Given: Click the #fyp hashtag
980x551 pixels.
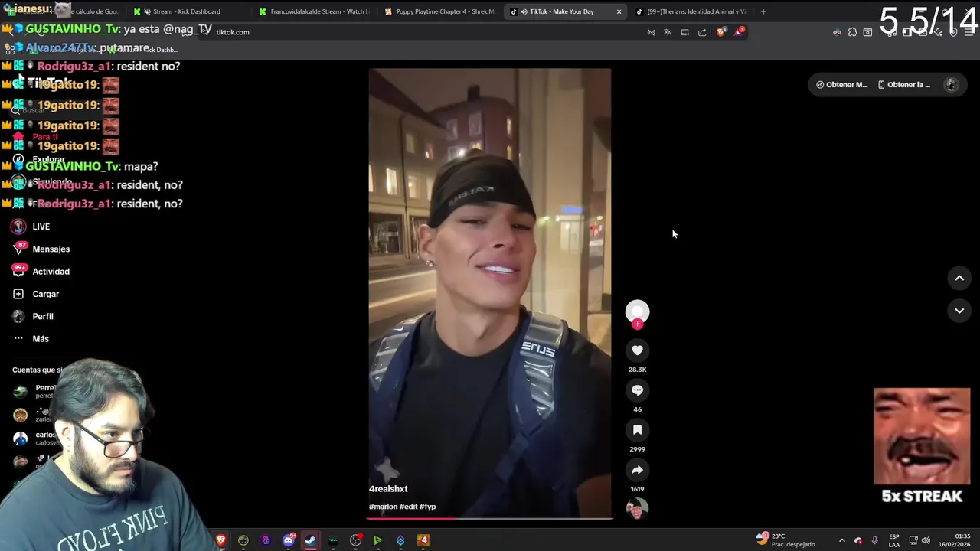Looking at the screenshot, I should pos(427,507).
